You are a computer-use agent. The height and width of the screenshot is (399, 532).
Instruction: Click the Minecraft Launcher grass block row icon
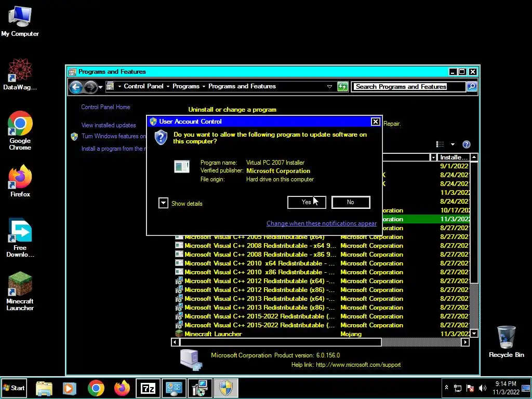[179, 334]
